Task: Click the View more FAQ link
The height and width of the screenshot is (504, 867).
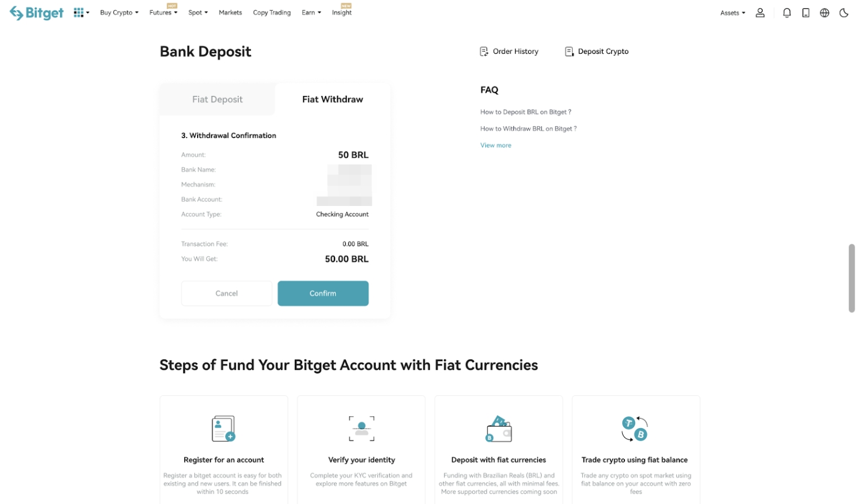Action: click(x=495, y=145)
